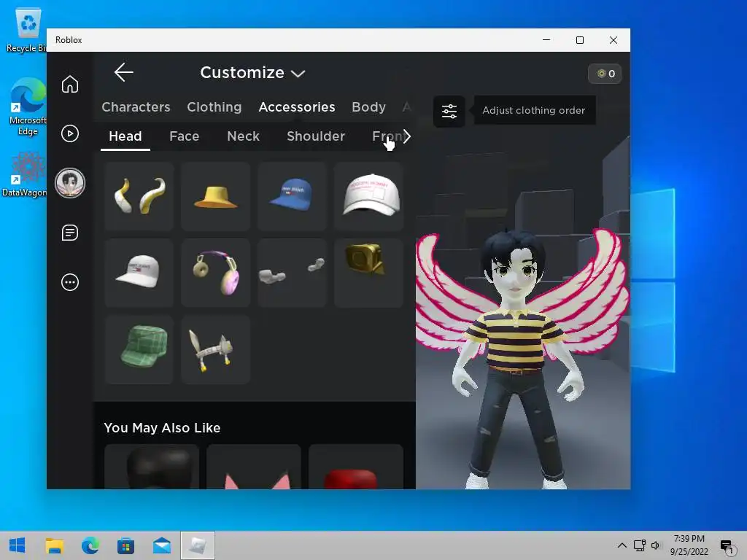Check the Robux balance badge

coord(605,74)
